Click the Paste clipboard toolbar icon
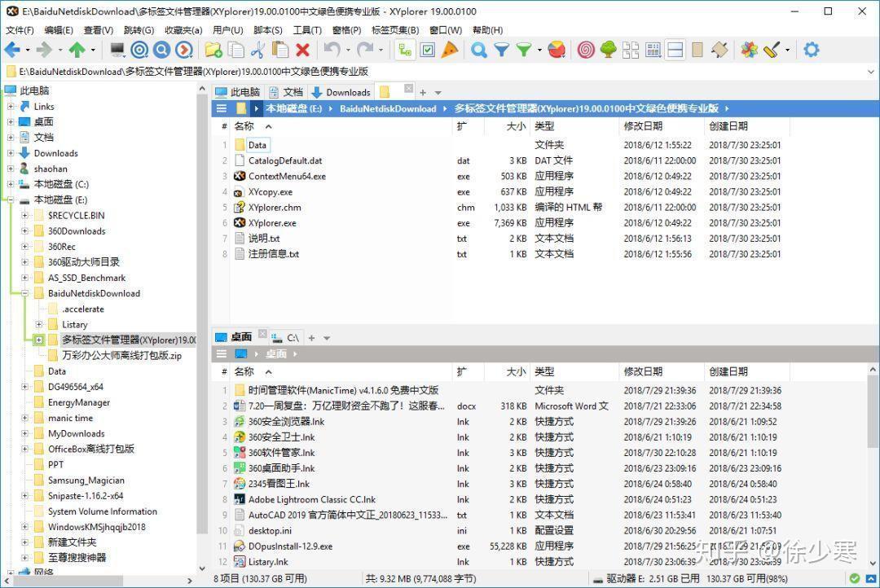Viewport: 880px width, 588px height. point(280,50)
